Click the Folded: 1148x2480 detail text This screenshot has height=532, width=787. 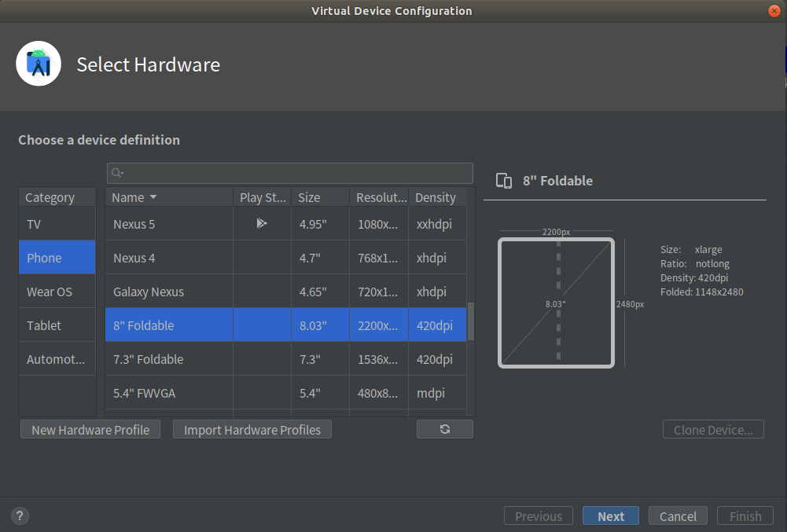[x=701, y=292]
